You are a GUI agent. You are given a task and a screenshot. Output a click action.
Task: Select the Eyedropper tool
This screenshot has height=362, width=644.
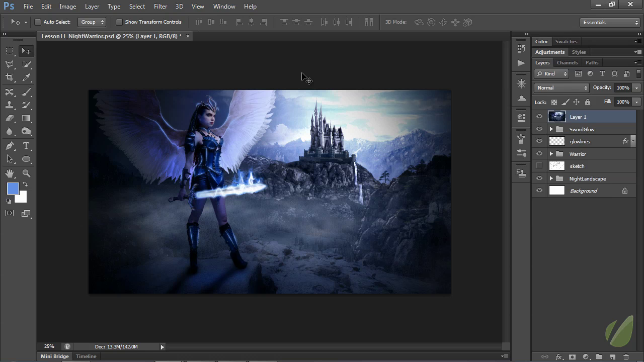[x=26, y=77]
